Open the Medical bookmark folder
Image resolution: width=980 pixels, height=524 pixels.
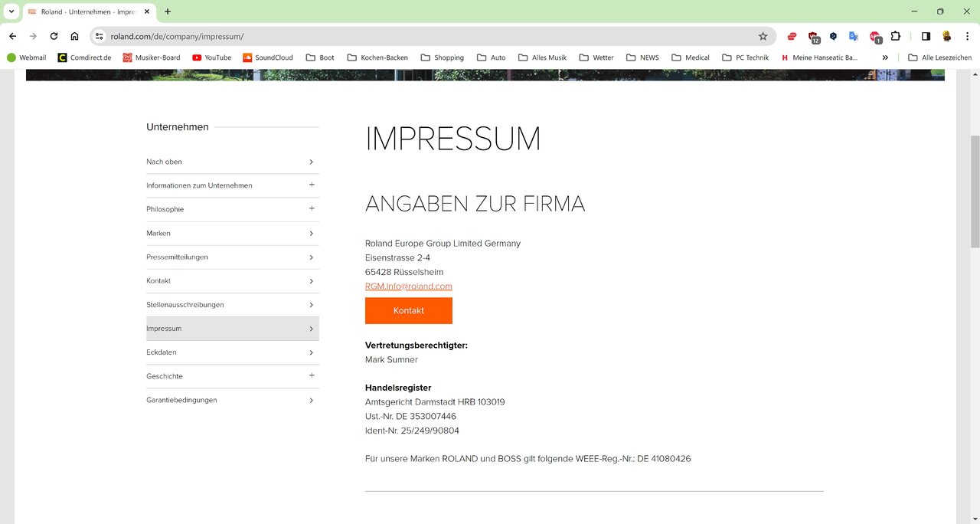[x=691, y=57]
